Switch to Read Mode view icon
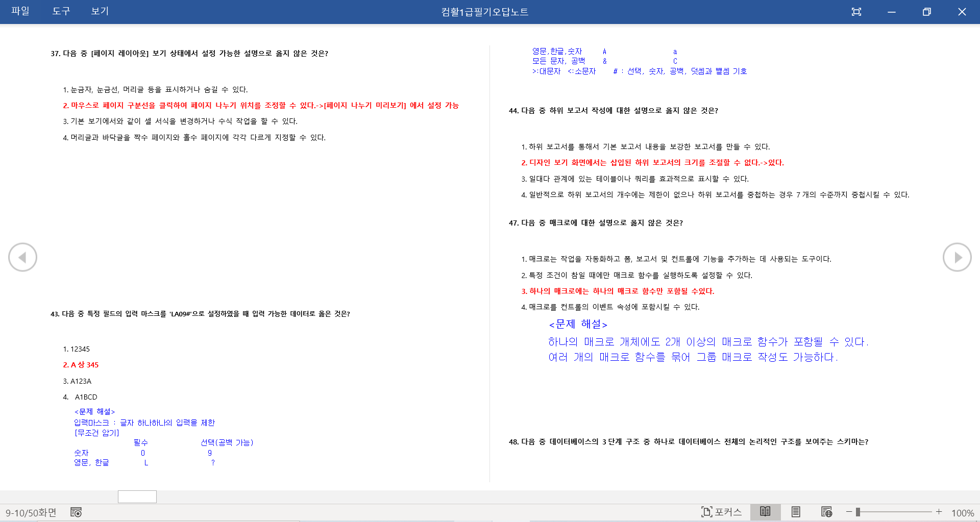This screenshot has width=980, height=522. pyautogui.click(x=765, y=512)
